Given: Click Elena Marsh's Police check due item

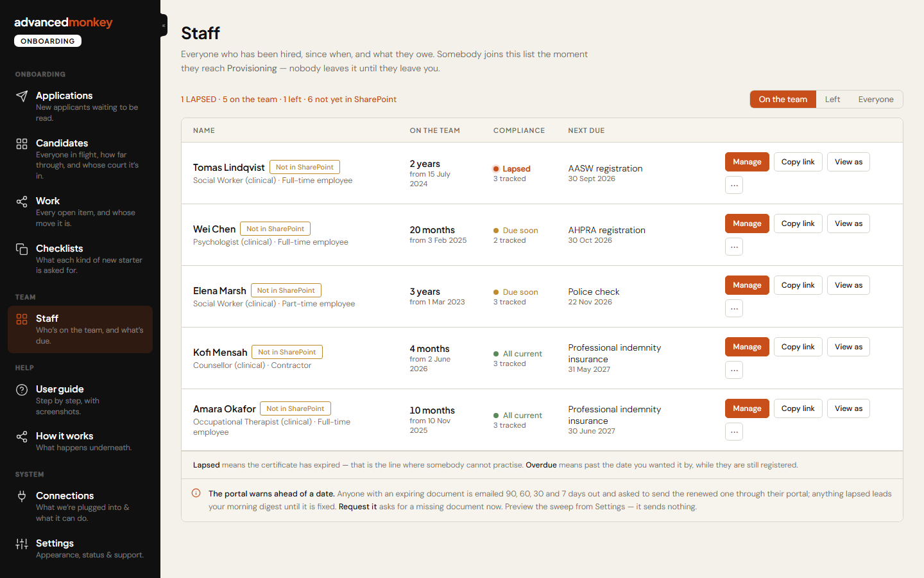Looking at the screenshot, I should pos(594,292).
